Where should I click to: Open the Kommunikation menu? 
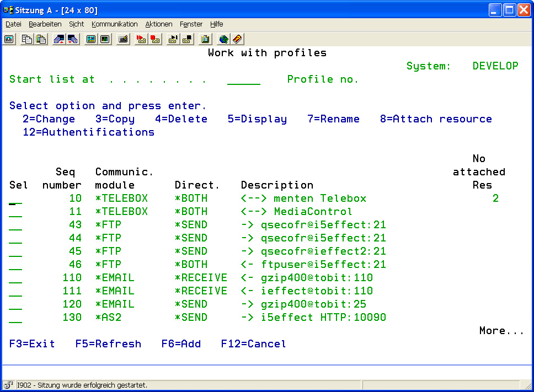coord(115,24)
